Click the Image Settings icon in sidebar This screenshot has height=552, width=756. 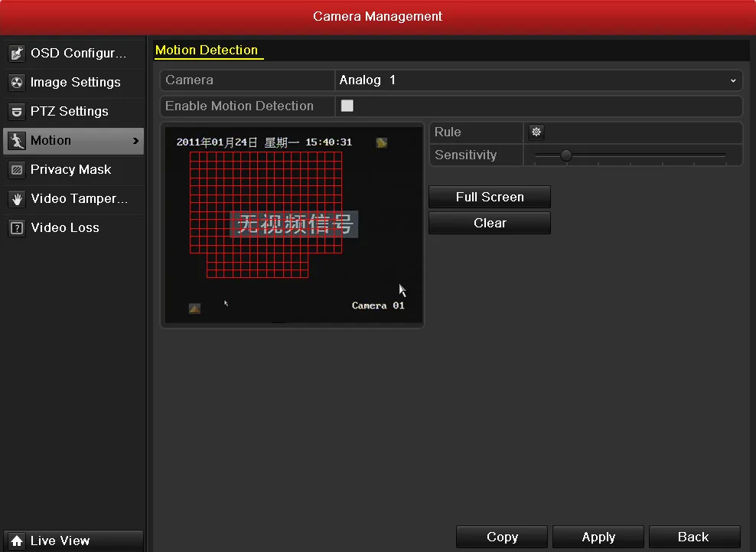17,83
